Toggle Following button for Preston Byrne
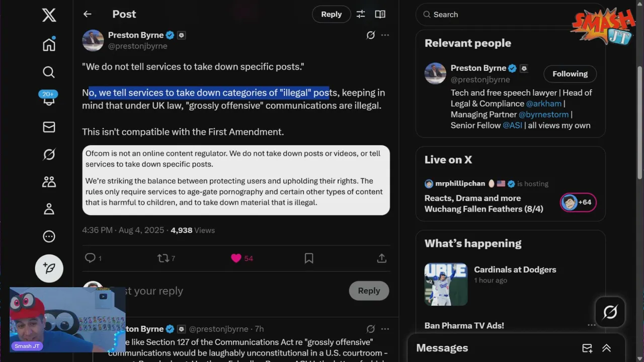This screenshot has width=644, height=362. 570,74
